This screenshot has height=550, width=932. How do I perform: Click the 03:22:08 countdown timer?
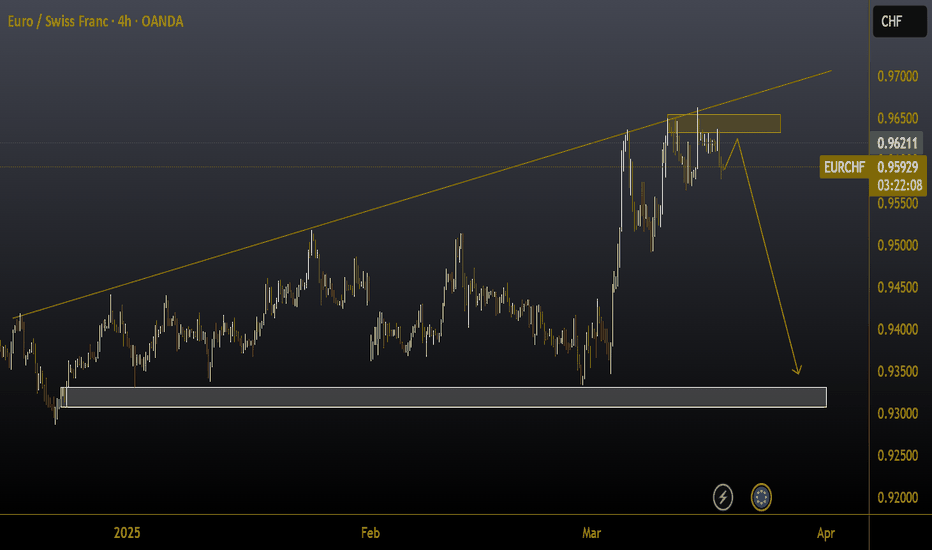899,186
